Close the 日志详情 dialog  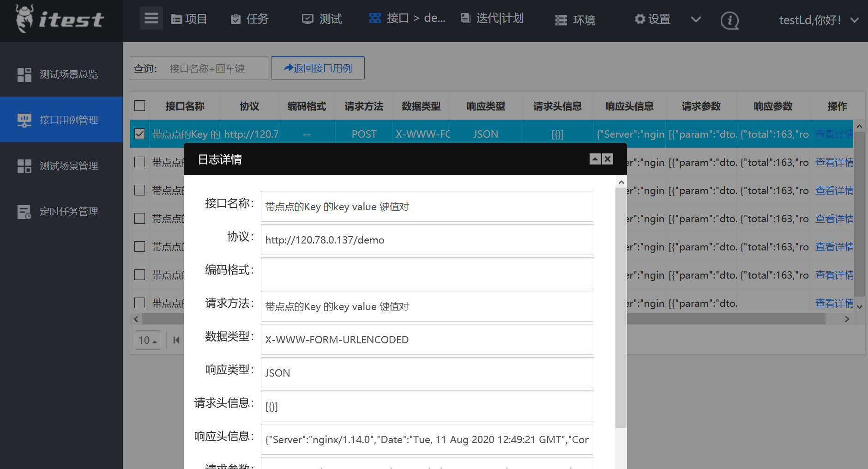coord(608,159)
